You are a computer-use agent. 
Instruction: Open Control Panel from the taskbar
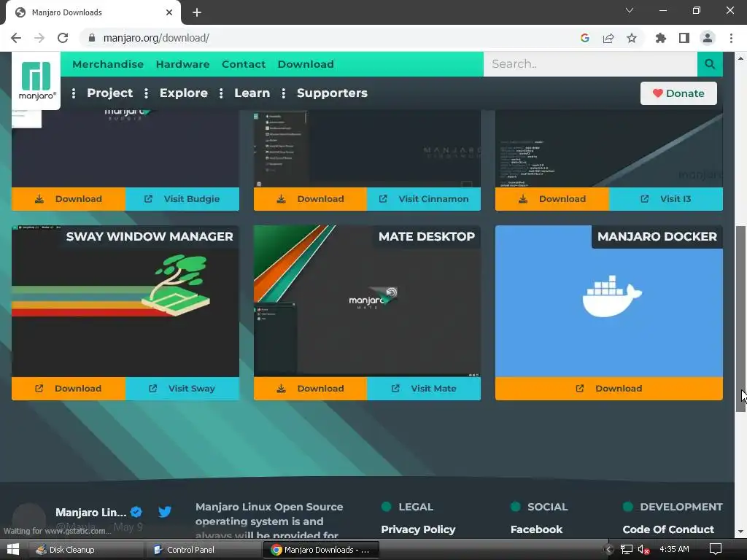204,550
